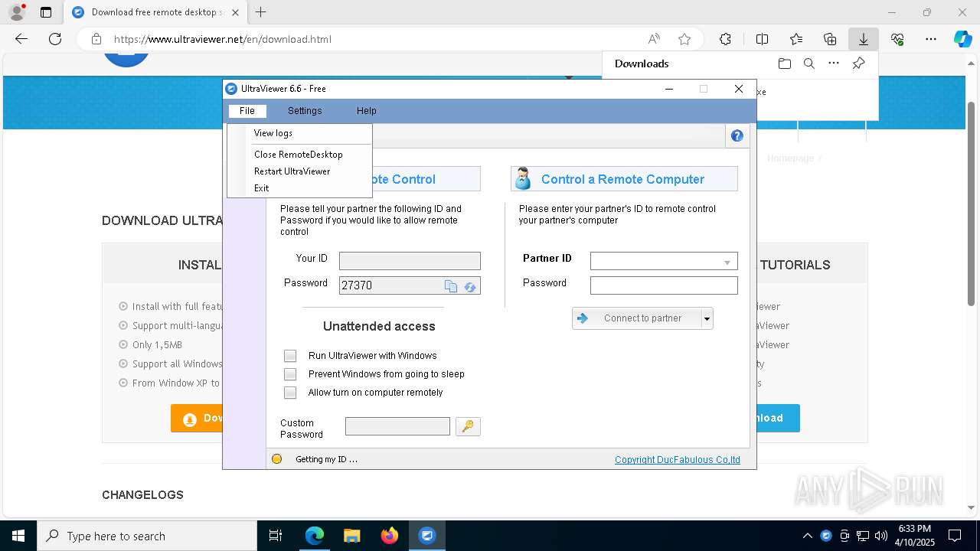Image resolution: width=980 pixels, height=551 pixels.
Task: Open more options in Downloads panel
Action: pos(834,64)
